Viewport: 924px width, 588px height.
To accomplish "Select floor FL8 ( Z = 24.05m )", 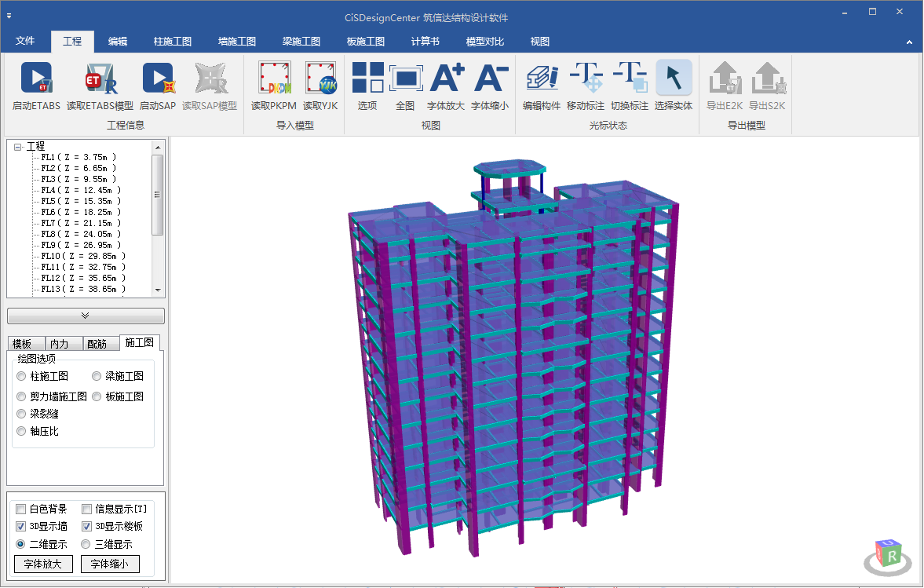I will pyautogui.click(x=82, y=235).
